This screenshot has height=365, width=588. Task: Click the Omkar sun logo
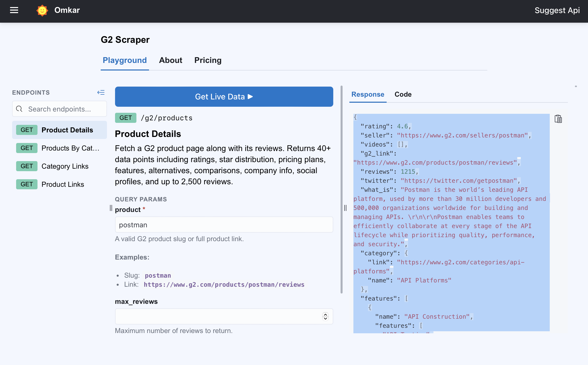[x=42, y=11]
